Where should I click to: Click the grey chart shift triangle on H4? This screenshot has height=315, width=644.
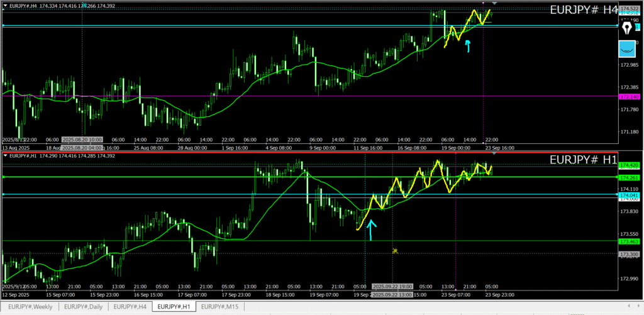point(494,4)
